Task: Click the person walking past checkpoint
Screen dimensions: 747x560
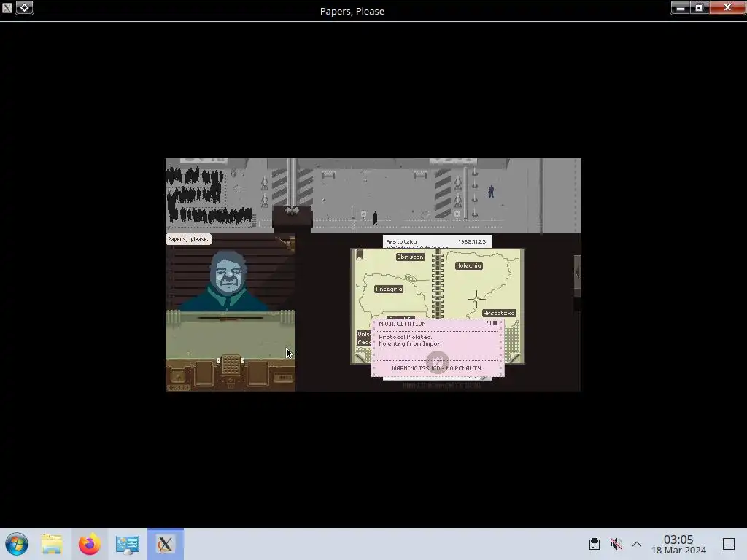Action: pos(376,217)
